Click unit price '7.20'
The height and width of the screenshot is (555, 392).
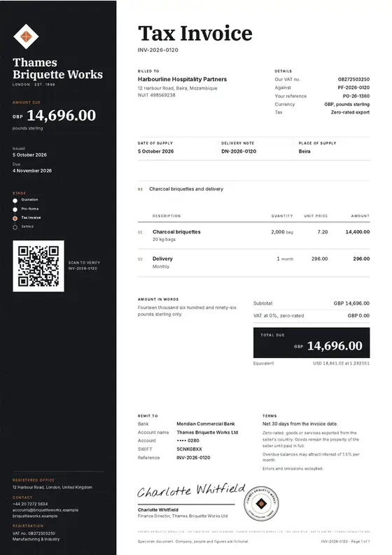tap(323, 232)
